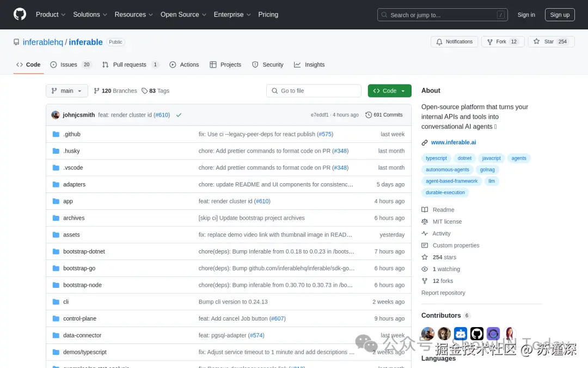Click the Fork icon
The image size is (588, 368).
coord(490,41)
